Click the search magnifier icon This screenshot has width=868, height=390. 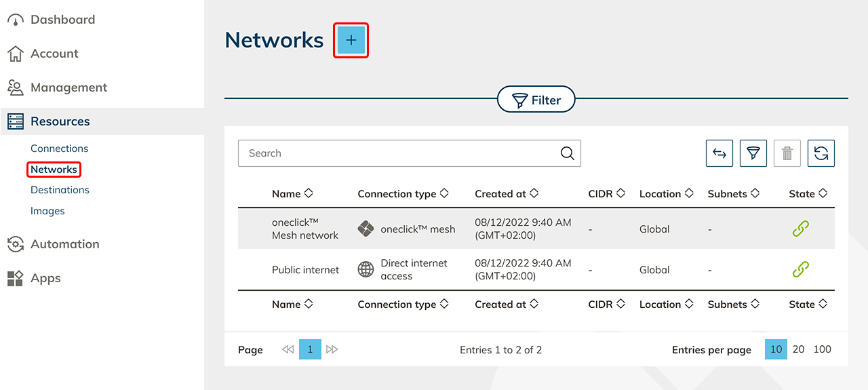568,153
